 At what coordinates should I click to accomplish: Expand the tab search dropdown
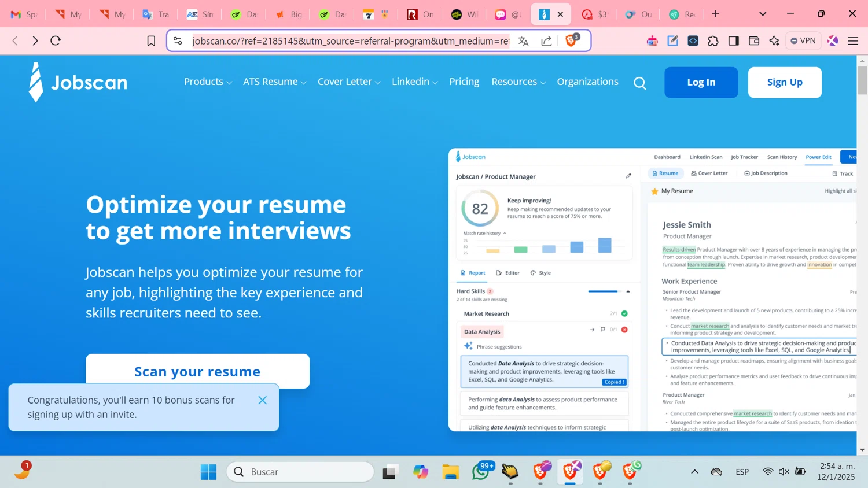[763, 14]
